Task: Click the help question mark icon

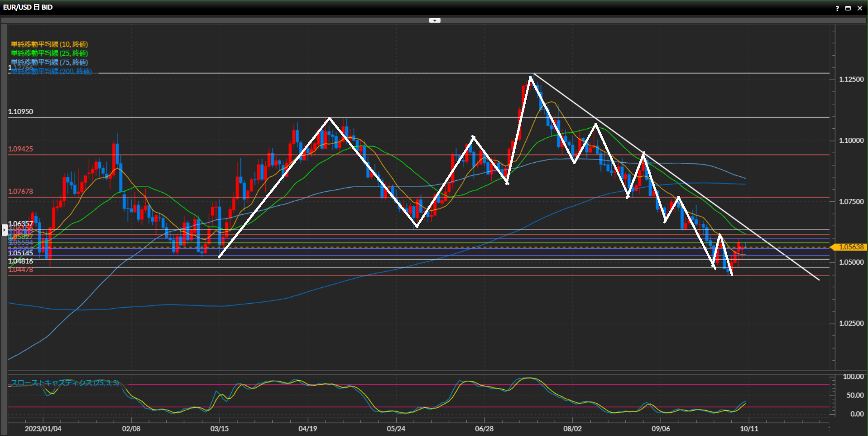Action: click(x=837, y=8)
